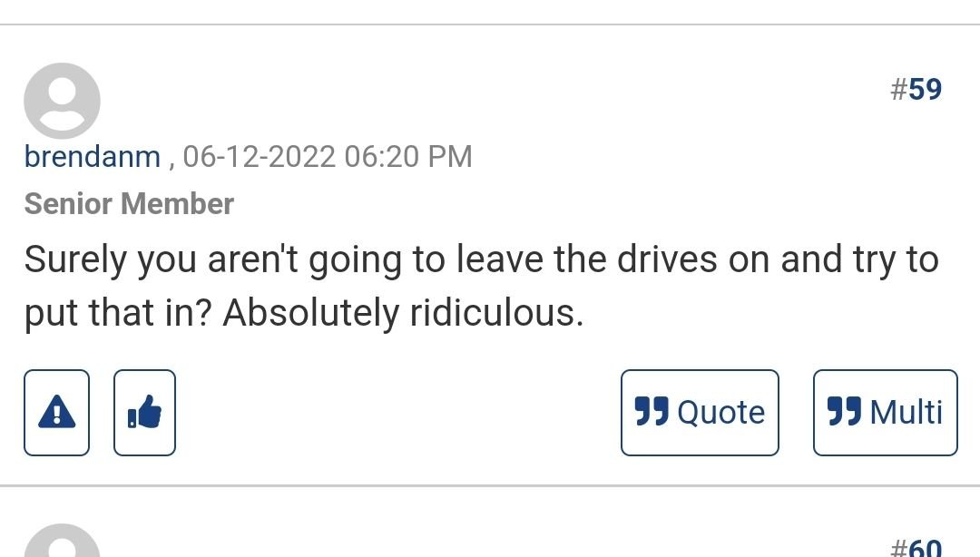The width and height of the screenshot is (980, 557).
Task: Click the date "06-12-2022" next to the username
Action: pos(260,157)
